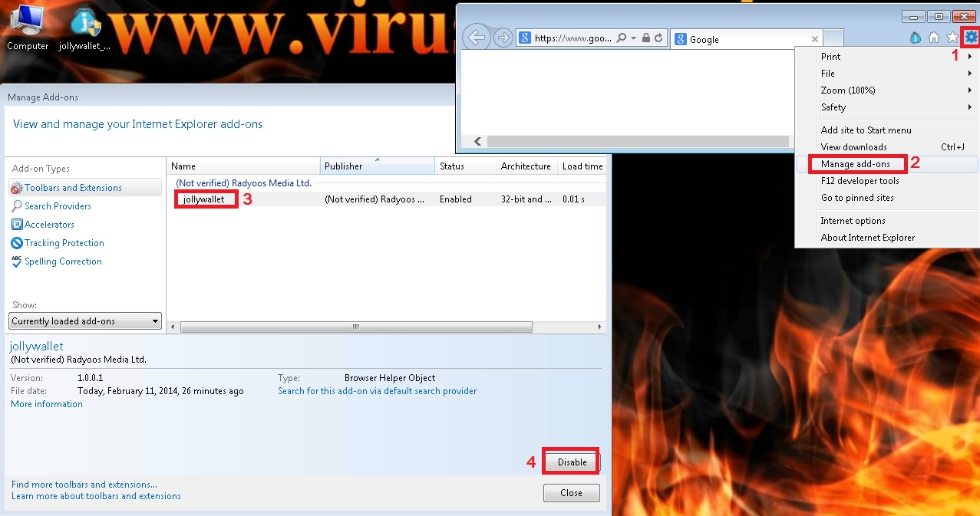Open F12 developer tools entry
This screenshot has width=980, height=516.
[x=887, y=181]
